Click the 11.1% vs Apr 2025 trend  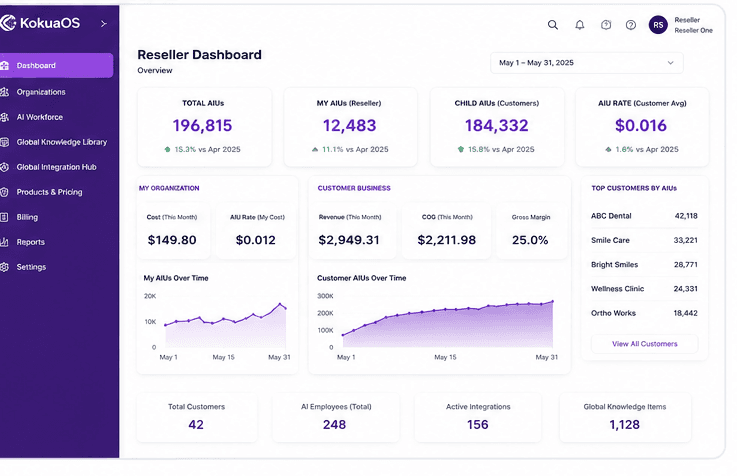click(350, 149)
